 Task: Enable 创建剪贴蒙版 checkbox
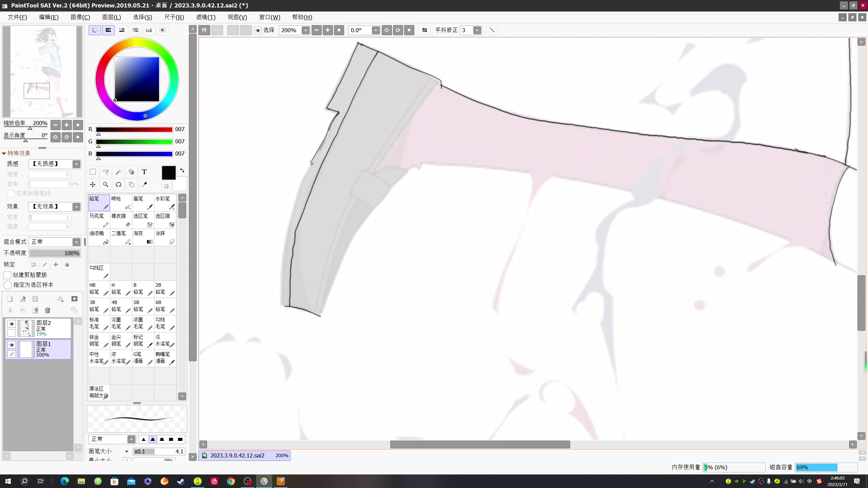click(7, 275)
